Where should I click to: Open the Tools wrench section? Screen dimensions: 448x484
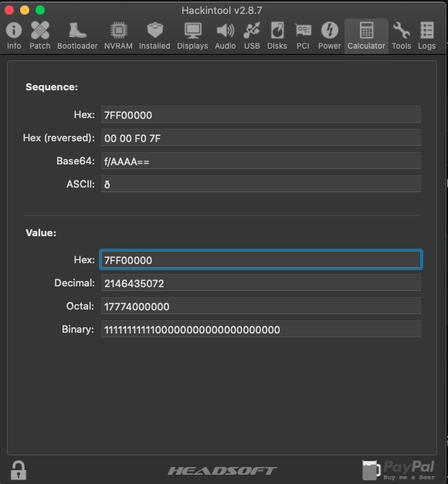pyautogui.click(x=402, y=36)
